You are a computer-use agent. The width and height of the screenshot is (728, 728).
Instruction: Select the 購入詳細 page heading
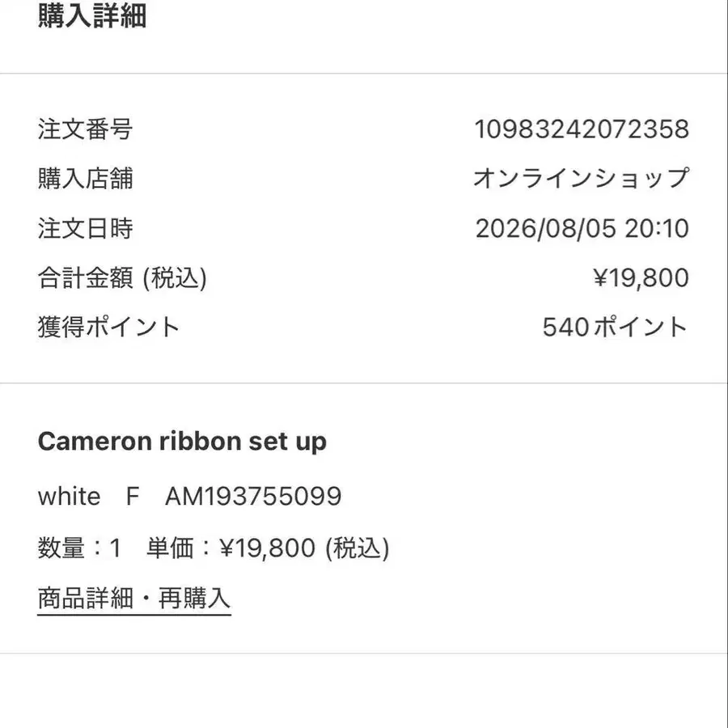[x=92, y=15]
